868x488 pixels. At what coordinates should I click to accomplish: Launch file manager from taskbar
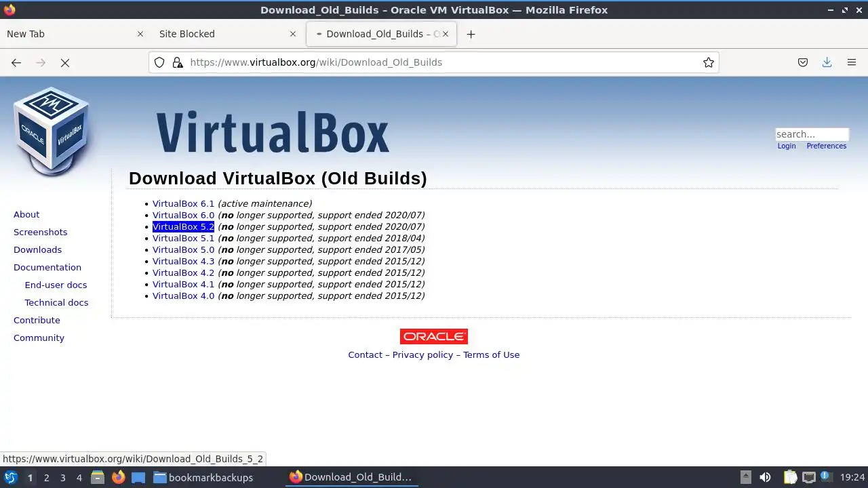click(x=97, y=477)
